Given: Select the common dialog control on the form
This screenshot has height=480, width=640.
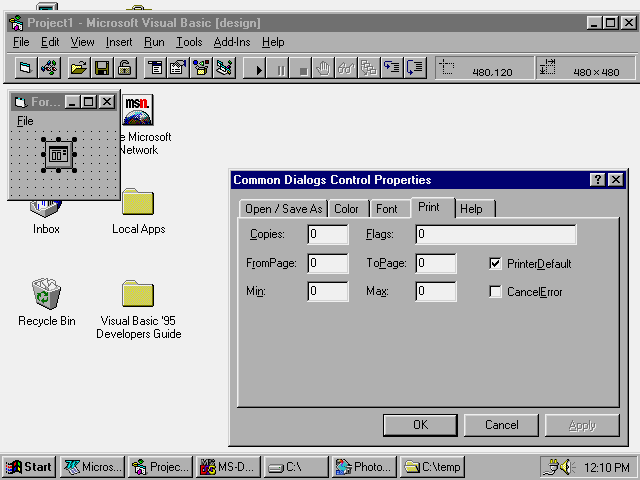Looking at the screenshot, I should [x=59, y=154].
